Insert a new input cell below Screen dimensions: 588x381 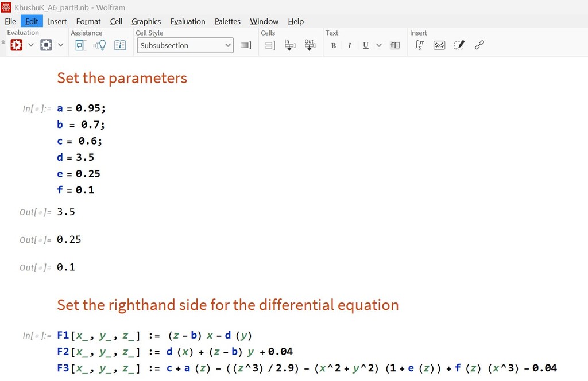point(289,45)
